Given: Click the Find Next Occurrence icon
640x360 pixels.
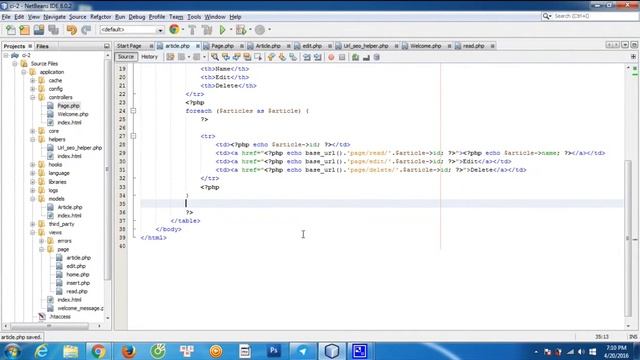Looking at the screenshot, I should pyautogui.click(x=236, y=57).
